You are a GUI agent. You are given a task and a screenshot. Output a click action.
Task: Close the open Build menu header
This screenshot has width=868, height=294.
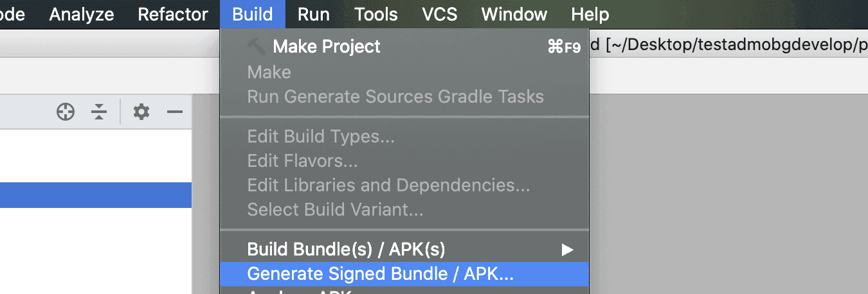pyautogui.click(x=253, y=14)
